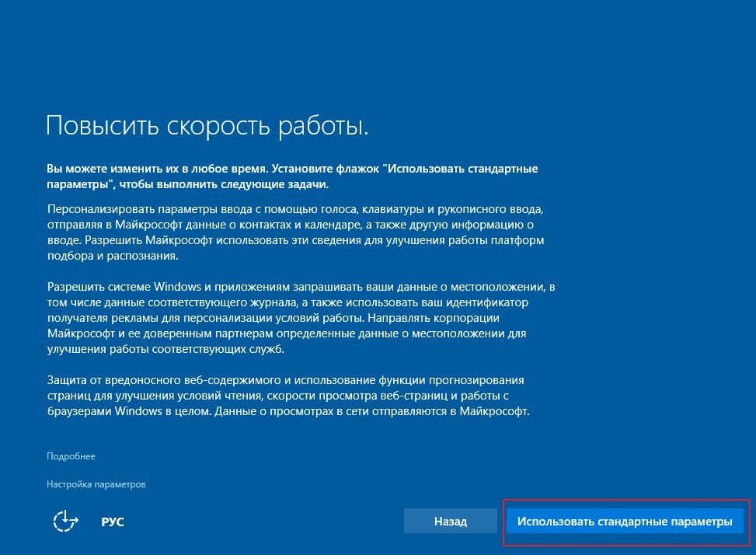Open the Подробнее link
This screenshot has height=555, width=756.
[x=71, y=456]
